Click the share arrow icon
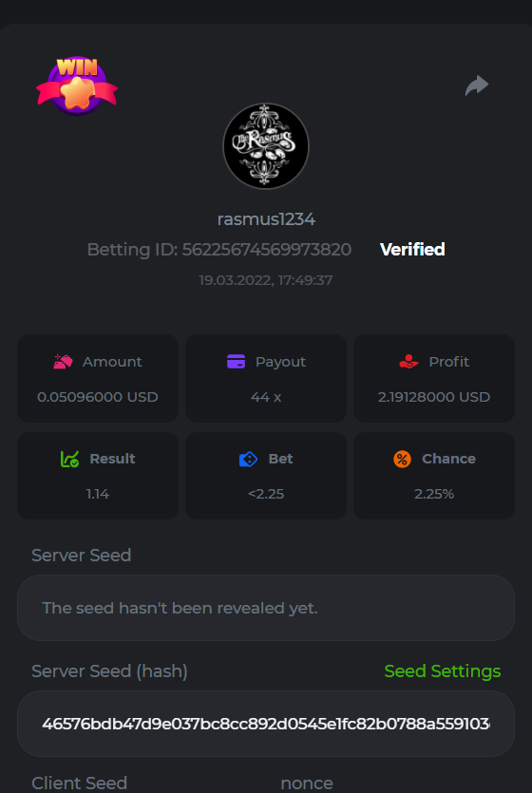Image resolution: width=532 pixels, height=793 pixels. [x=477, y=85]
